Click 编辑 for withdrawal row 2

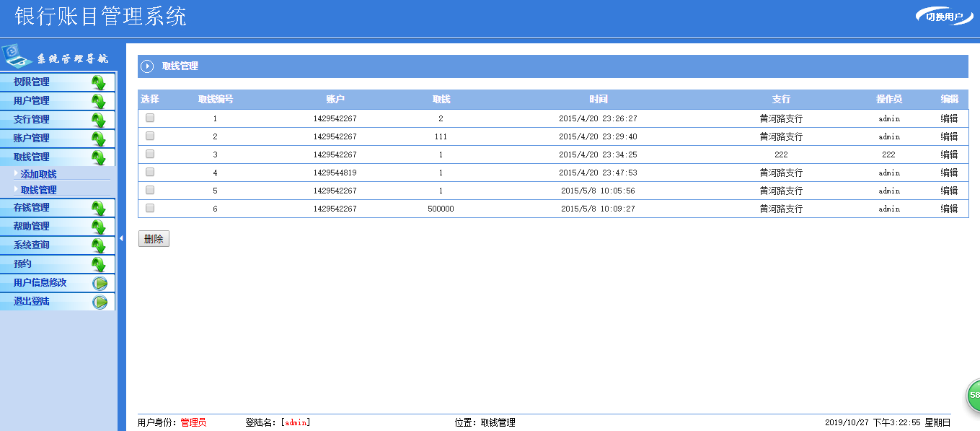click(x=949, y=136)
